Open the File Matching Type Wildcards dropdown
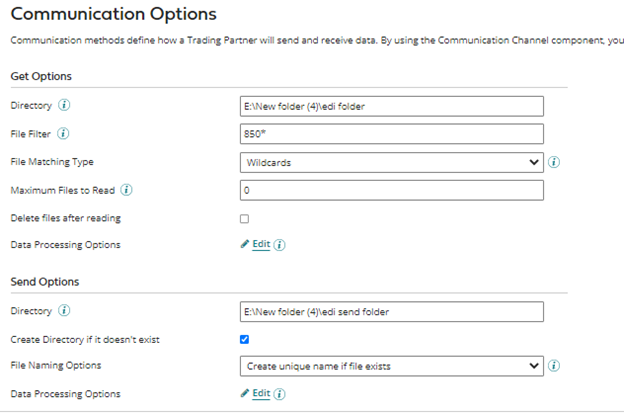Viewport: 624px width, 414px height. pyautogui.click(x=392, y=162)
